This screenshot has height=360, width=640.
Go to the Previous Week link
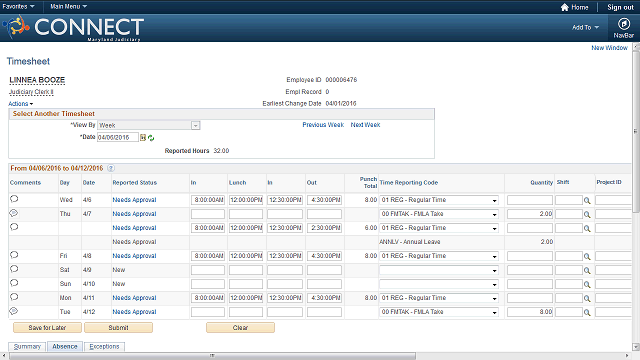(x=323, y=125)
